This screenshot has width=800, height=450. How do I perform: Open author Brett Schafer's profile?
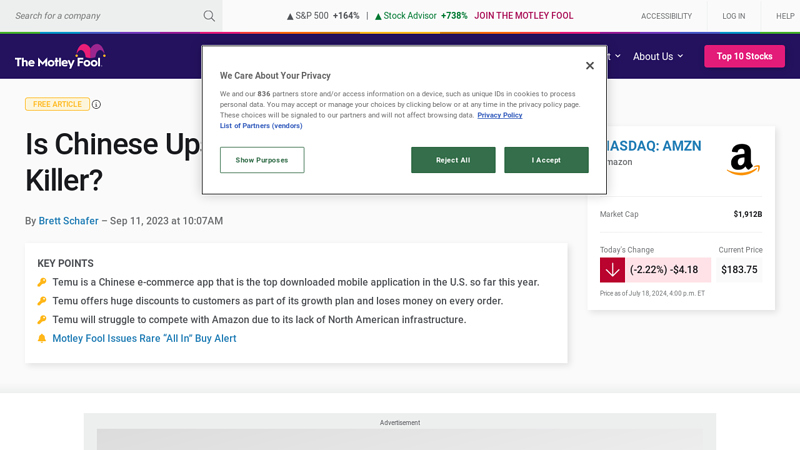click(68, 221)
